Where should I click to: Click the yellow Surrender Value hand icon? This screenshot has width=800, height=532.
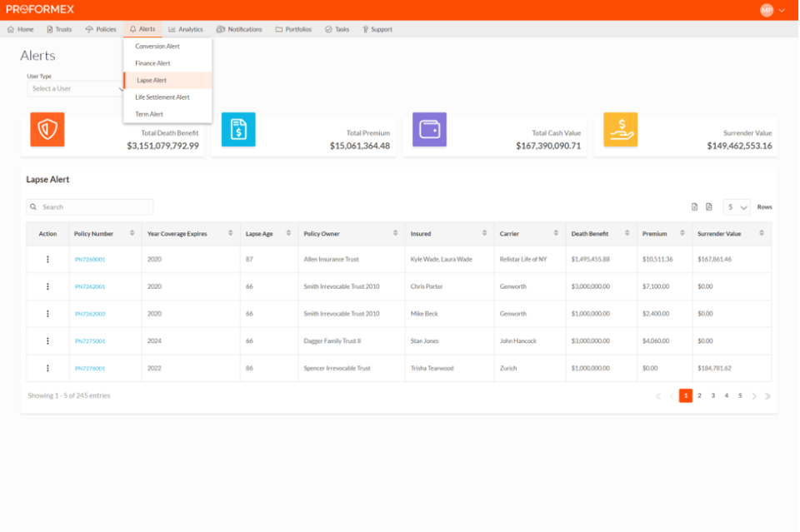tap(620, 129)
